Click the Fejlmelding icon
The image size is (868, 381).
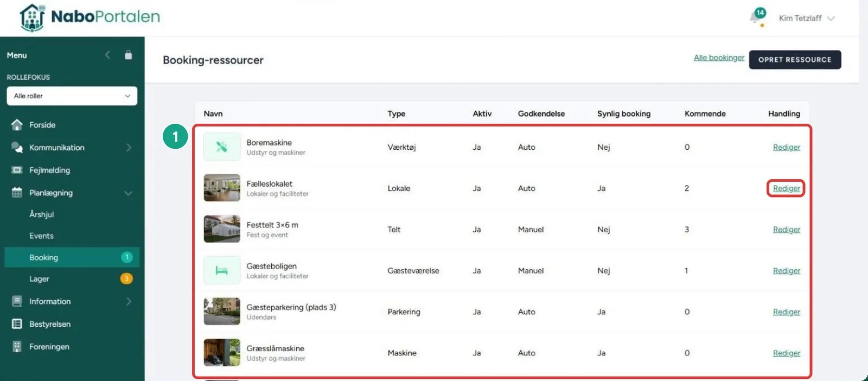(x=17, y=170)
